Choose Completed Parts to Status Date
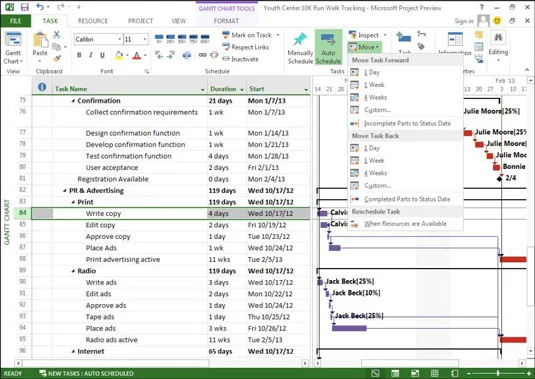The height and width of the screenshot is (379, 535). tap(405, 199)
